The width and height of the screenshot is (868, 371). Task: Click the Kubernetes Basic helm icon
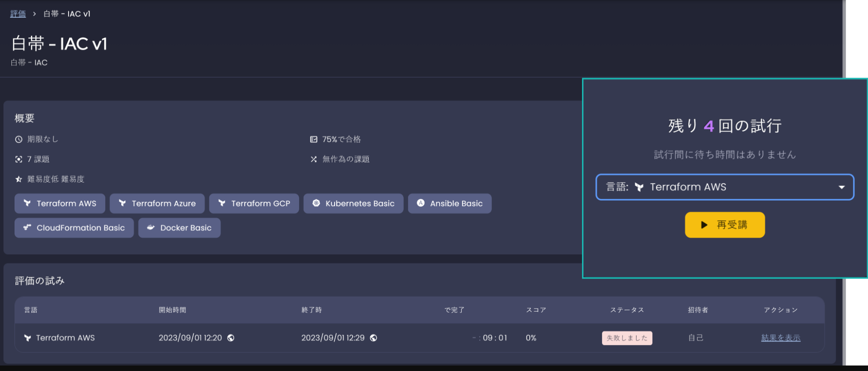[316, 203]
